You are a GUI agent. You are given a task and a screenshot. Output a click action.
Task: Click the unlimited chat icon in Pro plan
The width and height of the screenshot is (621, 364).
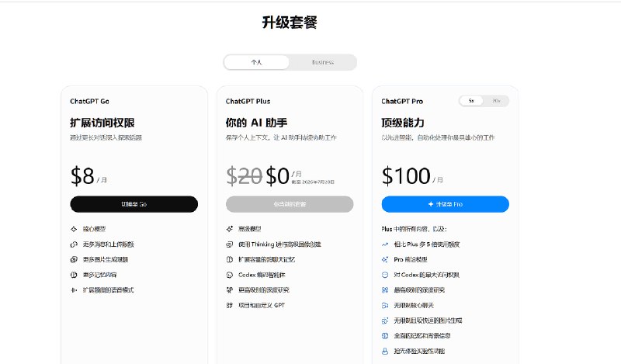coord(385,305)
